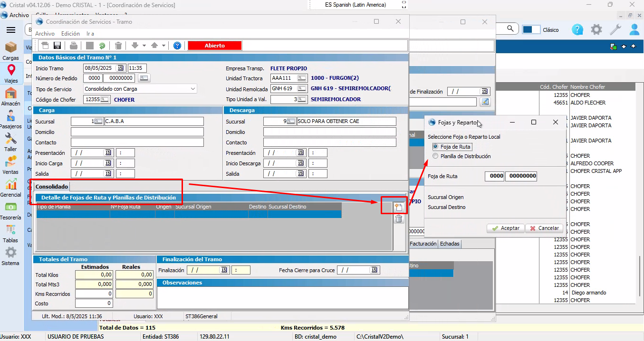Open the Viajes module in sidebar
The image size is (644, 341).
[11, 74]
